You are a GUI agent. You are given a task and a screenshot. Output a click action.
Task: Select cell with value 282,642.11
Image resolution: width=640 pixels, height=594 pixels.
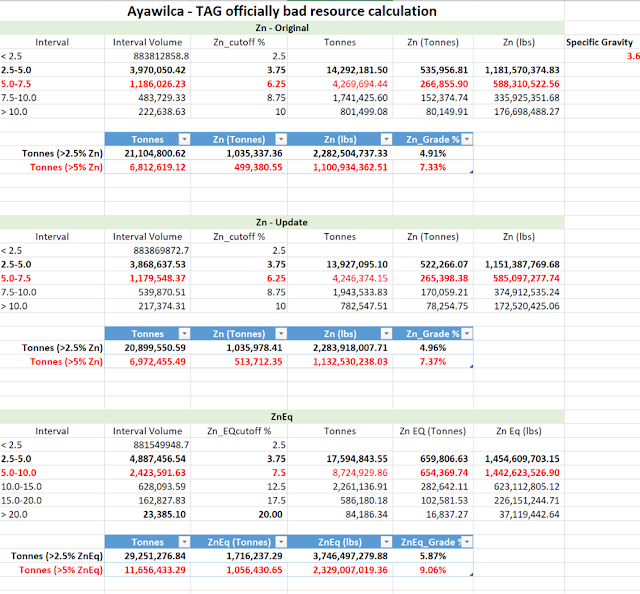pyautogui.click(x=433, y=486)
